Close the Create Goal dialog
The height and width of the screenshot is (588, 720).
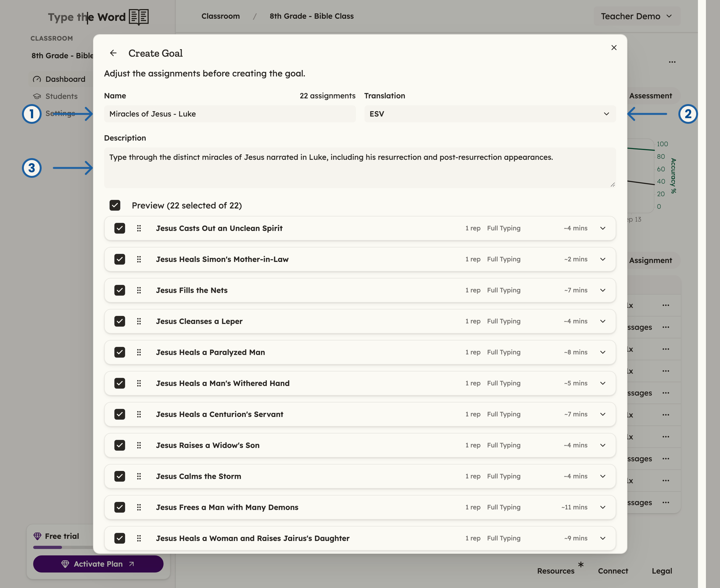click(x=614, y=48)
